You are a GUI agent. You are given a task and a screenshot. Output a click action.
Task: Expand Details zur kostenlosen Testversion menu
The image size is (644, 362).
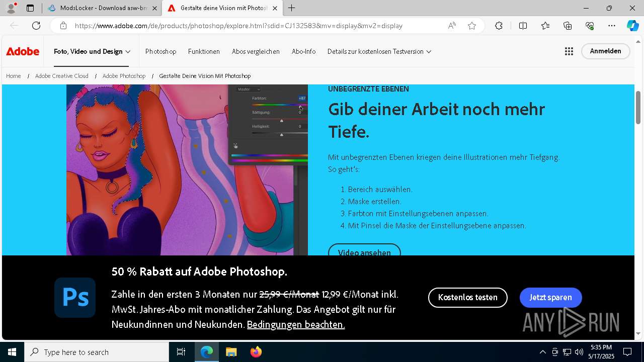point(379,51)
